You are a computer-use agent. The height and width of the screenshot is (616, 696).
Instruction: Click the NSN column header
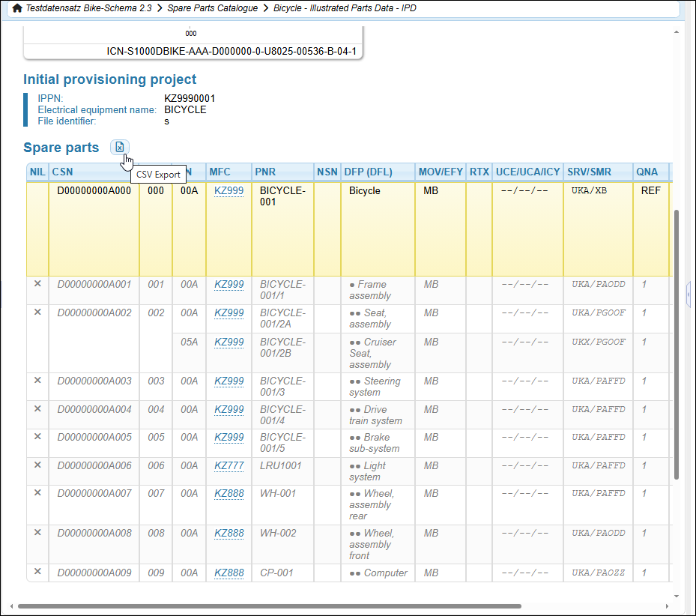tap(327, 172)
